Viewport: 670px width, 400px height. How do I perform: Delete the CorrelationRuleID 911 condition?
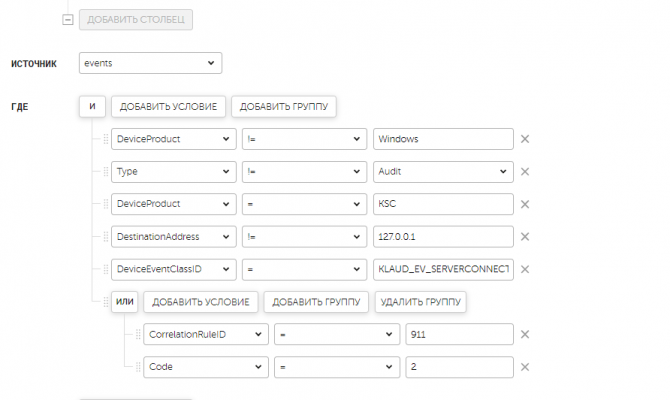(525, 334)
